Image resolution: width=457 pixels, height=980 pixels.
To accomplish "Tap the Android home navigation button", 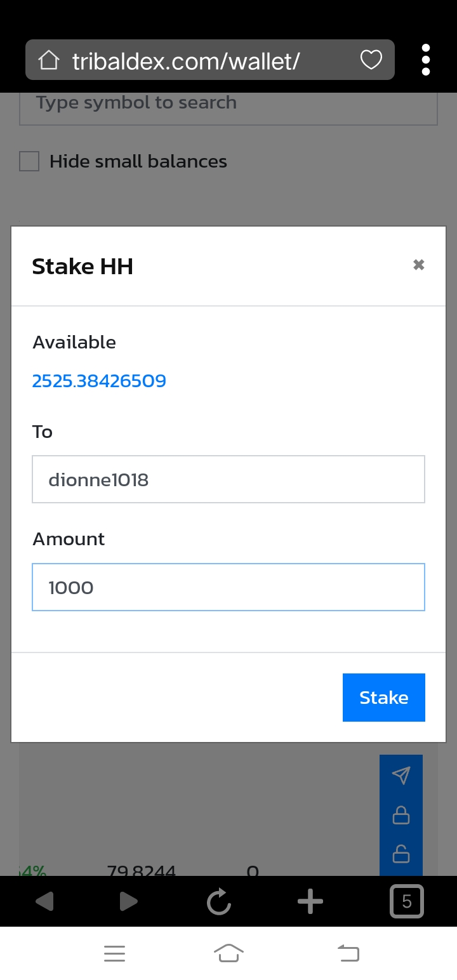I will [228, 953].
